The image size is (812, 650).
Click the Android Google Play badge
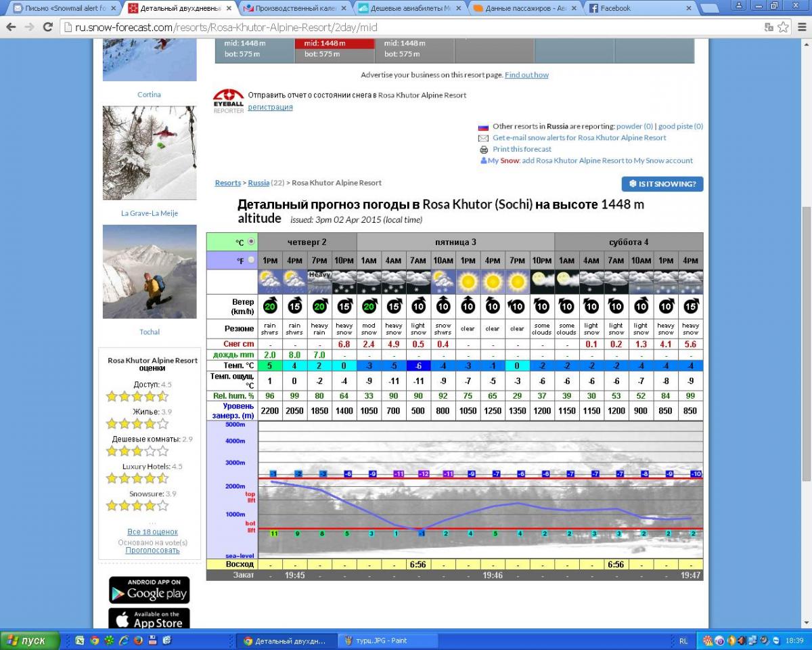(149, 590)
